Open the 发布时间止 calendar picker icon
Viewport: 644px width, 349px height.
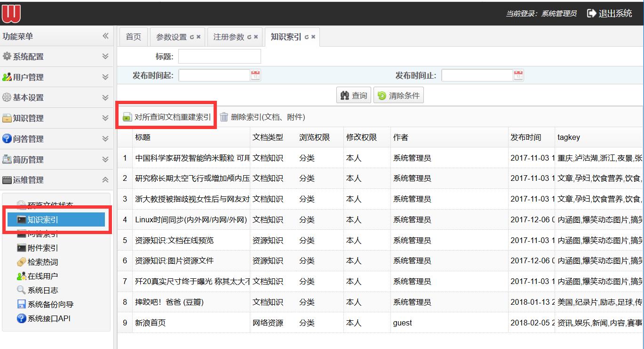(x=518, y=75)
